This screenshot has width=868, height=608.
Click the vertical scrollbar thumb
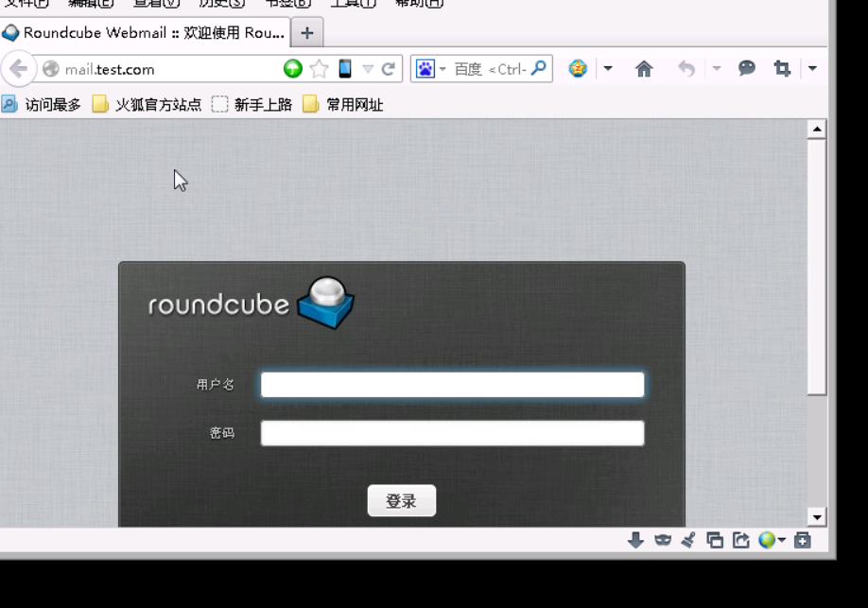point(817,268)
